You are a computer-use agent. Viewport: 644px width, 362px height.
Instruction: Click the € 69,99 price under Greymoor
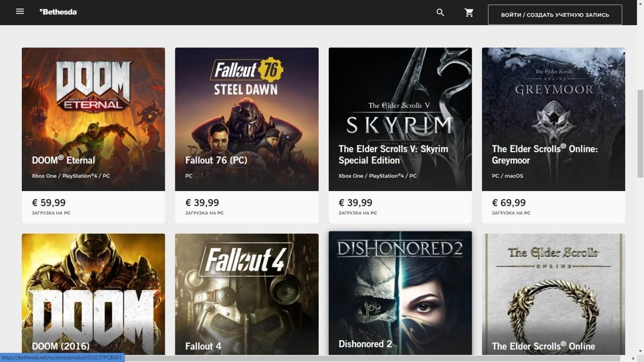tap(509, 203)
